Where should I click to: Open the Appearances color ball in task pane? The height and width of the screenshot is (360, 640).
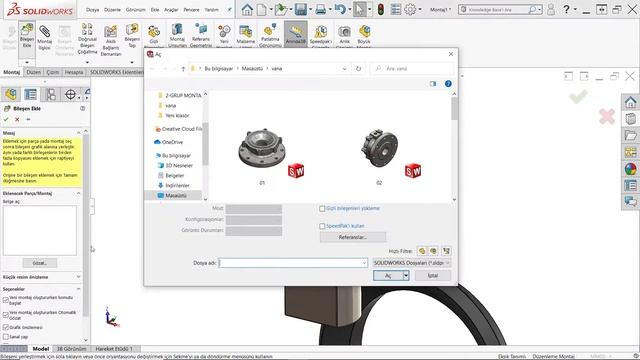pyautogui.click(x=630, y=169)
